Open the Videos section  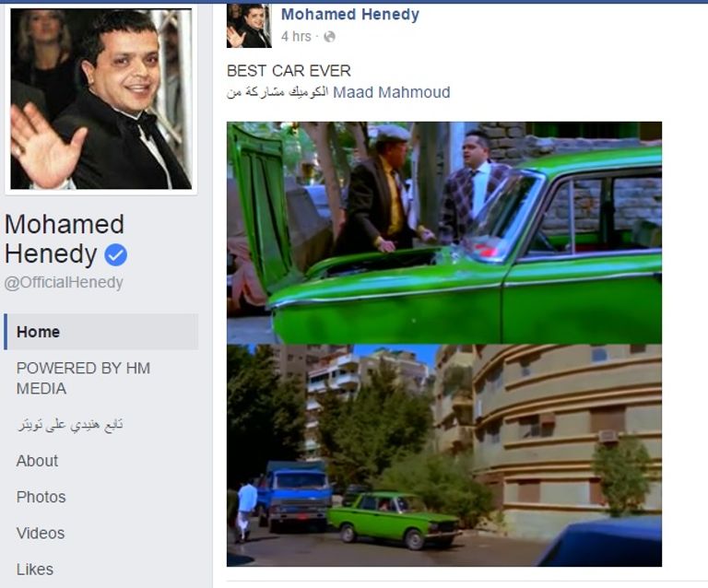coord(41,533)
